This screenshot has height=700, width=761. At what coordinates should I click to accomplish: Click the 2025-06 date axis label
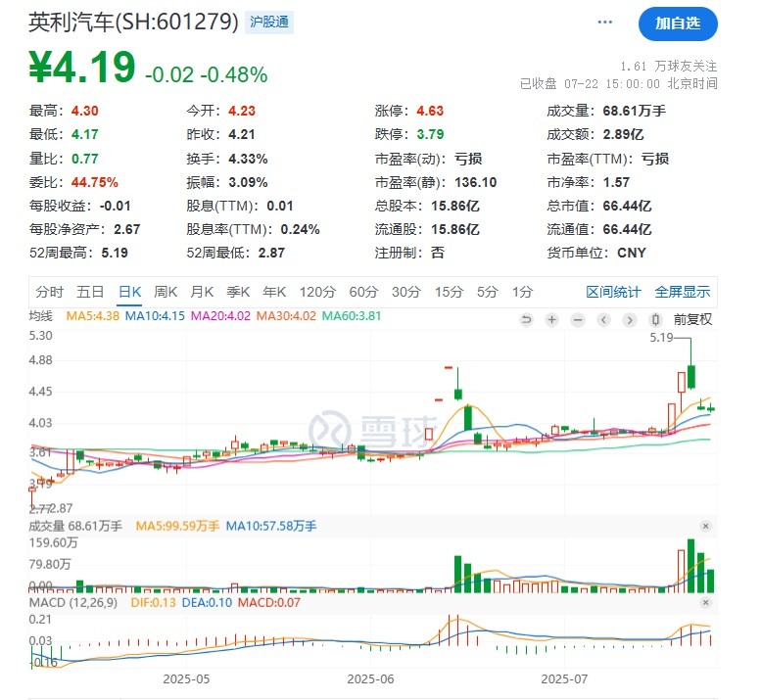tap(371, 679)
